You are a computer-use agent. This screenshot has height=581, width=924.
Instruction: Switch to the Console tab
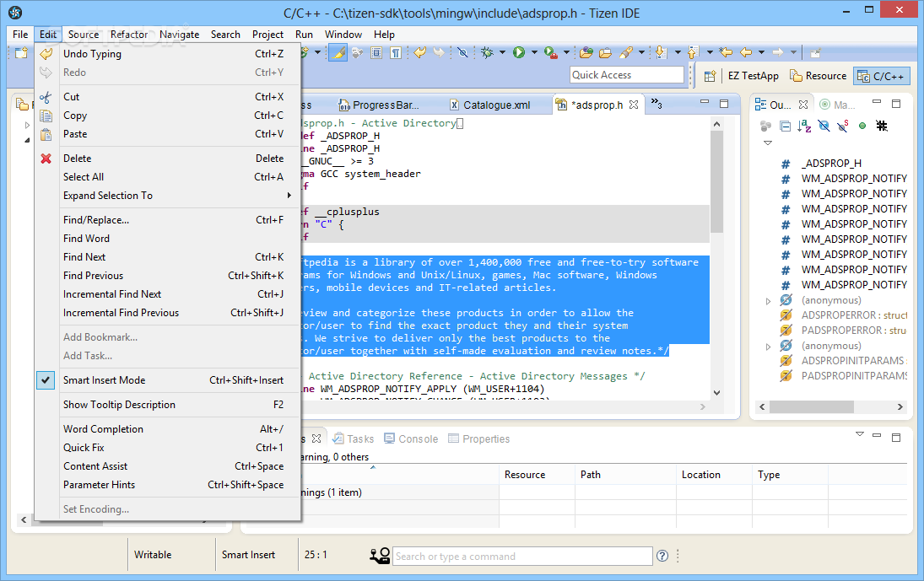point(411,438)
